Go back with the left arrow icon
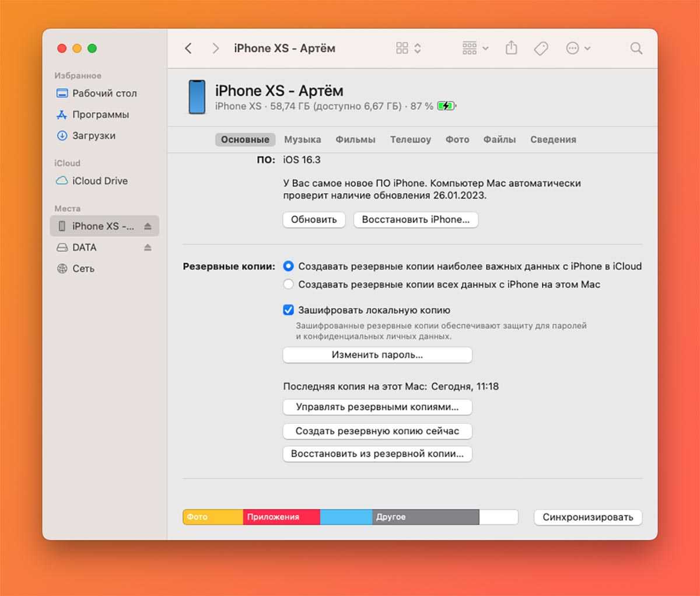Image resolution: width=700 pixels, height=596 pixels. [188, 48]
